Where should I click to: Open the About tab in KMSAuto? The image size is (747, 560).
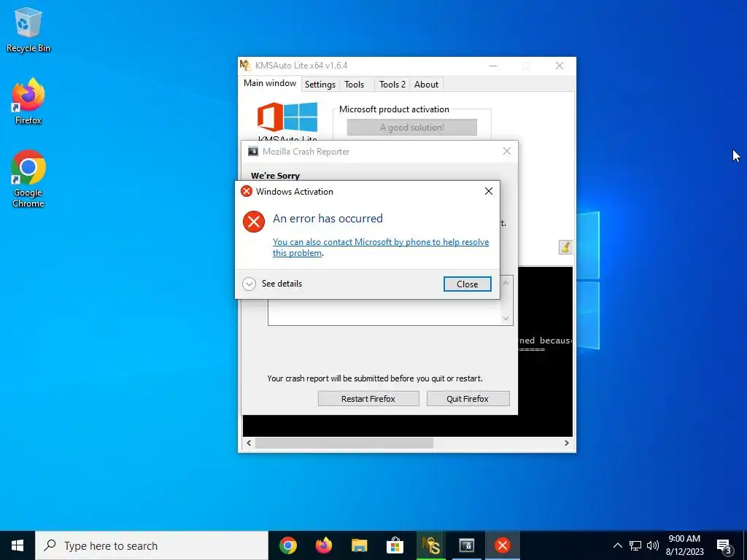coord(426,85)
